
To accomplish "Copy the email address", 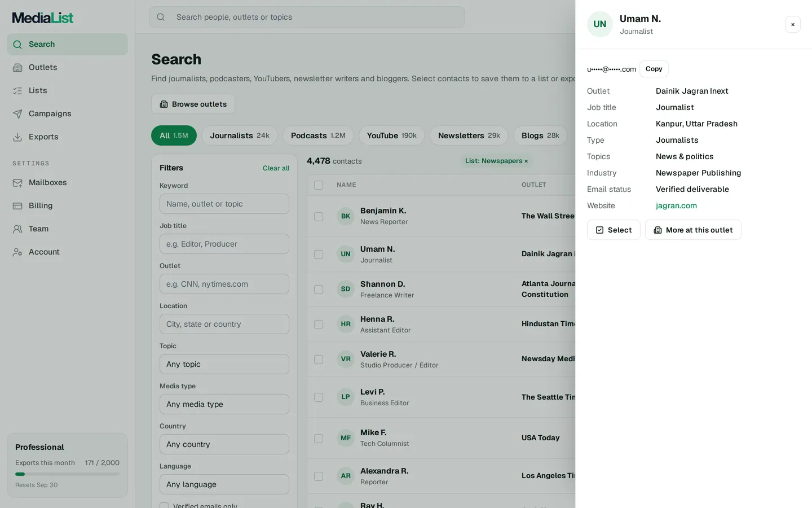I will pos(654,69).
